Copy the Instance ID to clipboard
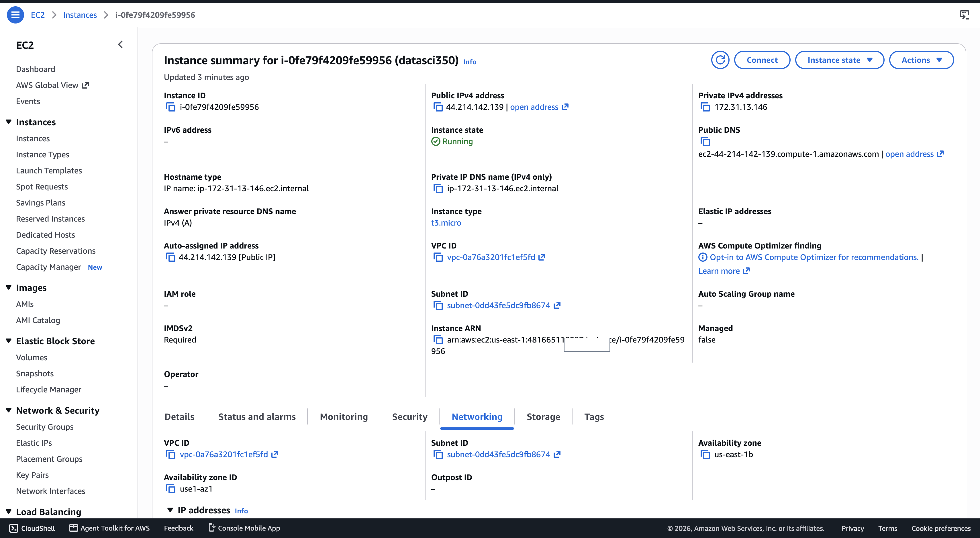The height and width of the screenshot is (538, 980). [x=171, y=107]
